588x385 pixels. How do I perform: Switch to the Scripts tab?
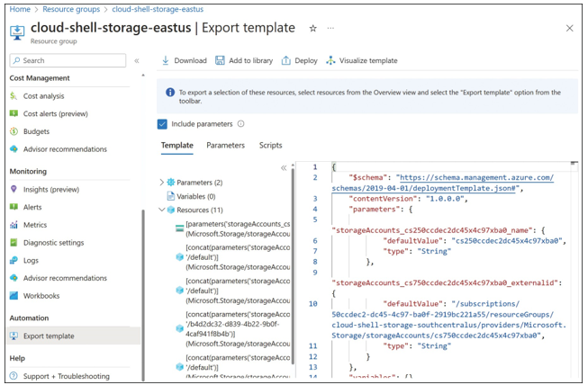coord(270,146)
